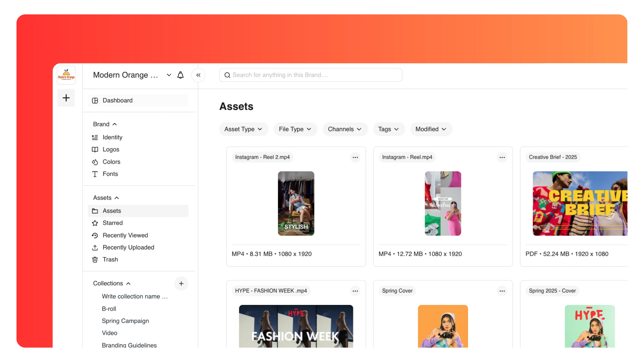Collapse the Brand section
644x362 pixels.
click(115, 124)
